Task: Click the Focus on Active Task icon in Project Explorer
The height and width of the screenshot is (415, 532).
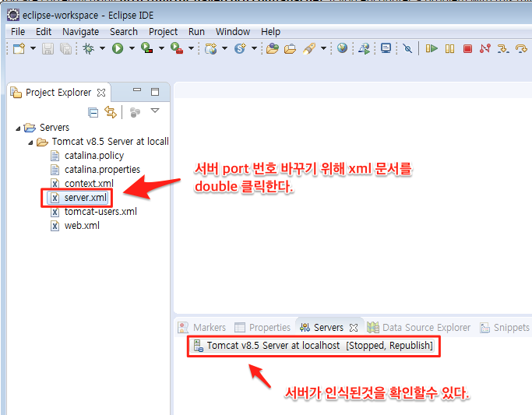Action: (135, 112)
